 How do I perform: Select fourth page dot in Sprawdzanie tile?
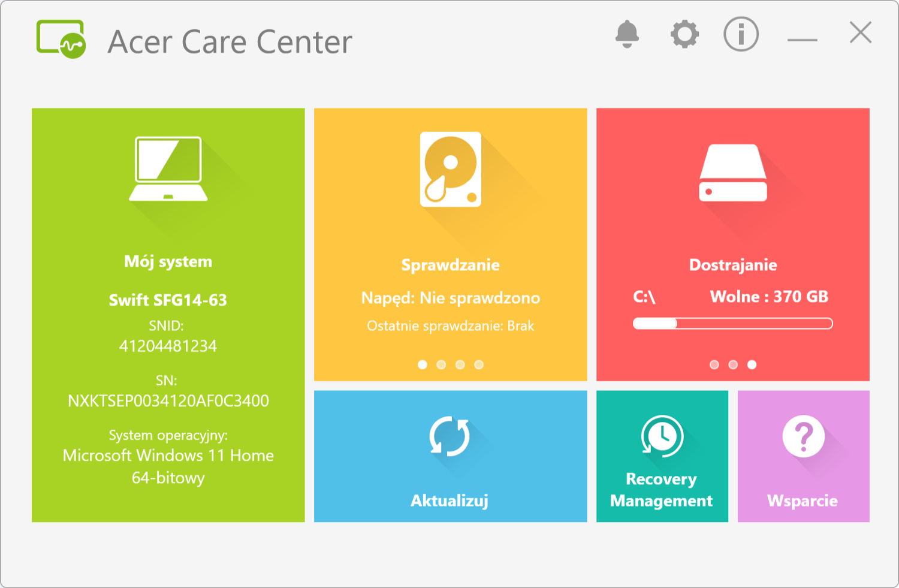pyautogui.click(x=479, y=364)
